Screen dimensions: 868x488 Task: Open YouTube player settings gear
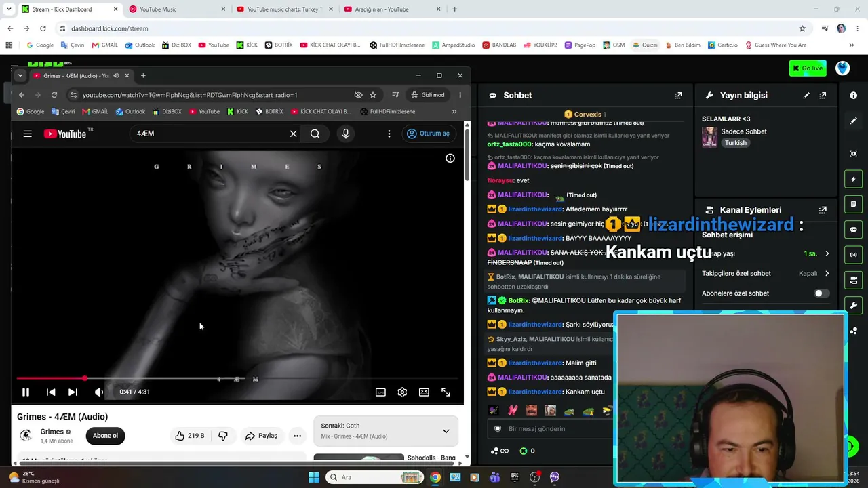(402, 392)
